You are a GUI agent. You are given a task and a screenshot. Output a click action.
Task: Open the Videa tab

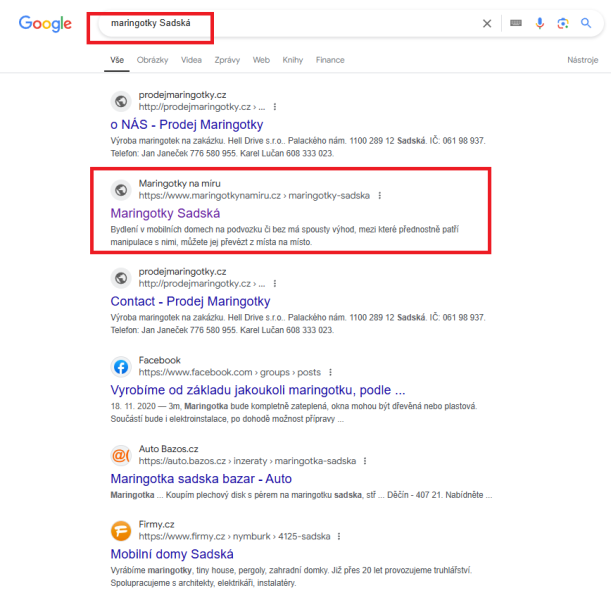tap(191, 60)
